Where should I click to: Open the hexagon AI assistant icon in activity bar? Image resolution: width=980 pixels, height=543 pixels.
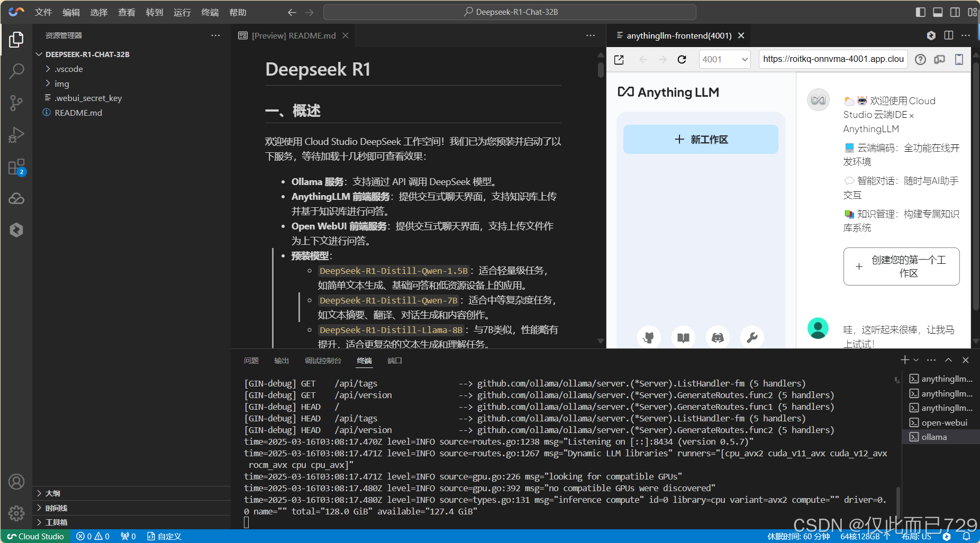pos(16,229)
